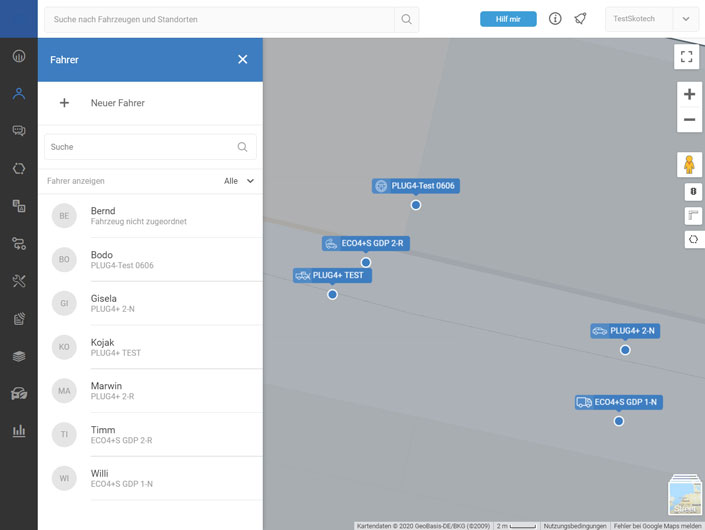Image resolution: width=705 pixels, height=530 pixels.
Task: Open the TestSkotech account dropdown
Action: tap(685, 19)
